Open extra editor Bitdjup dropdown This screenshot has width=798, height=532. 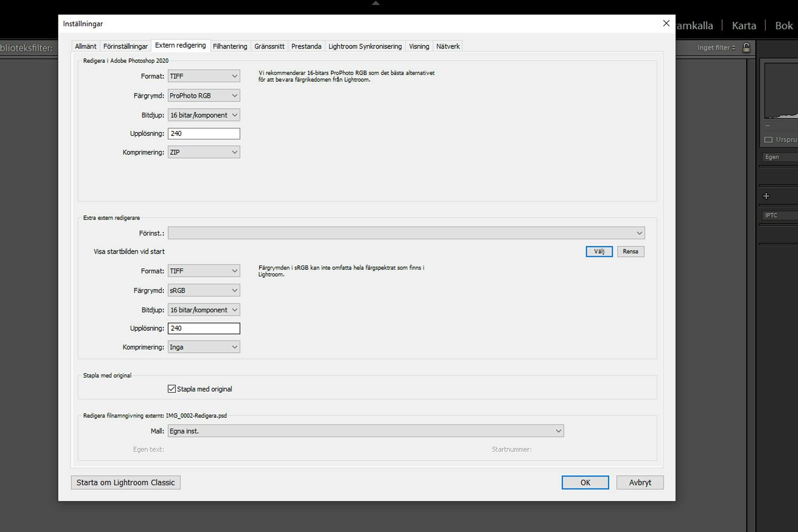click(204, 310)
